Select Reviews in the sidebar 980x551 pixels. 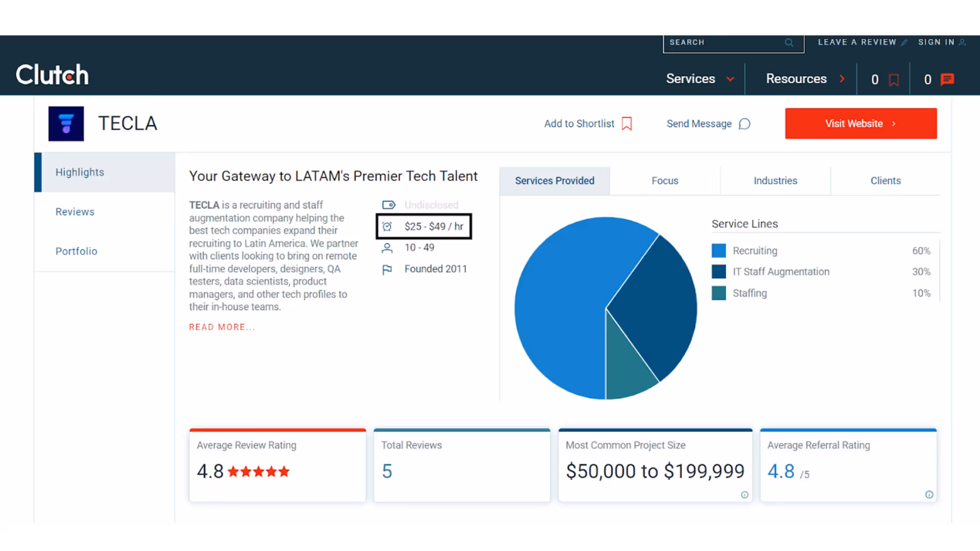[105, 212]
